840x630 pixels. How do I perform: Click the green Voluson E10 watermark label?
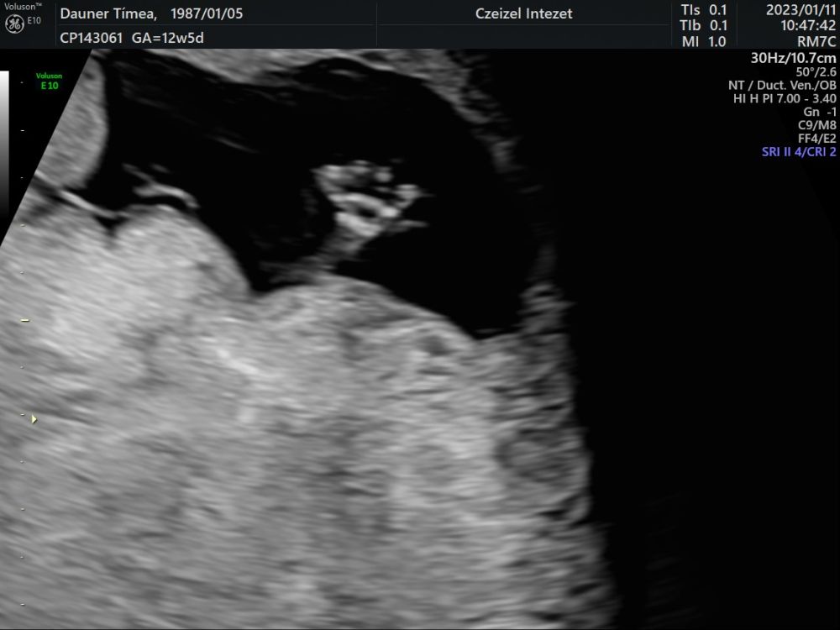tap(50, 81)
